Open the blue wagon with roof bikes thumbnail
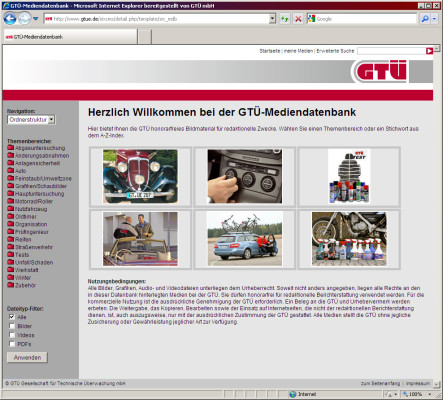The height and width of the screenshot is (400, 443). (x=245, y=239)
